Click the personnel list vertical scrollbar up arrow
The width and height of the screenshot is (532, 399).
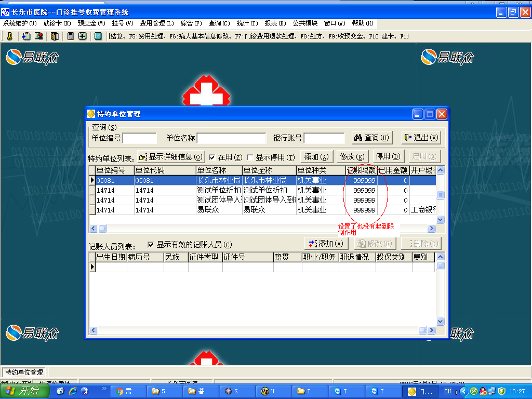pyautogui.click(x=441, y=257)
